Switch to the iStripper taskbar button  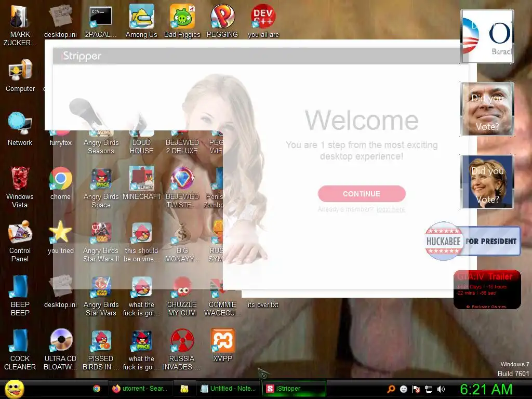click(x=294, y=389)
